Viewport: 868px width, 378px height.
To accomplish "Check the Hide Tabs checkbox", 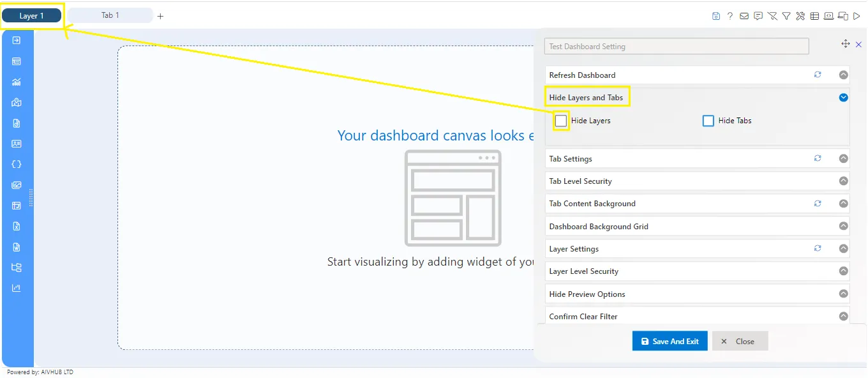I will tap(708, 120).
